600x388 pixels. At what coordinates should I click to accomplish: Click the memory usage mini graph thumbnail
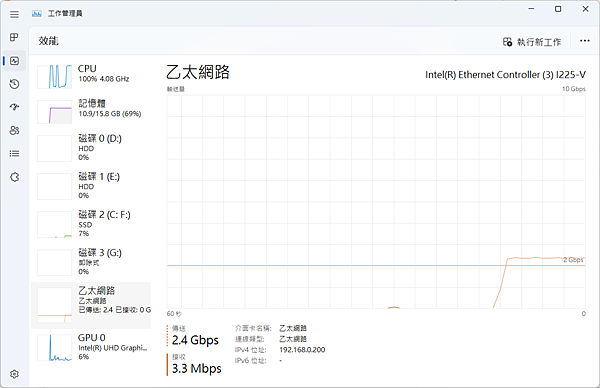[54, 112]
